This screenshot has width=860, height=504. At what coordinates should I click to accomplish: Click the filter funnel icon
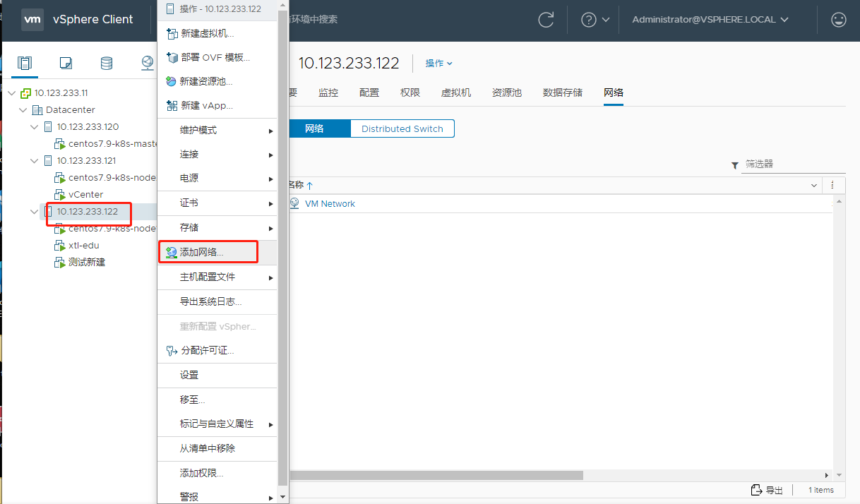[x=735, y=165]
